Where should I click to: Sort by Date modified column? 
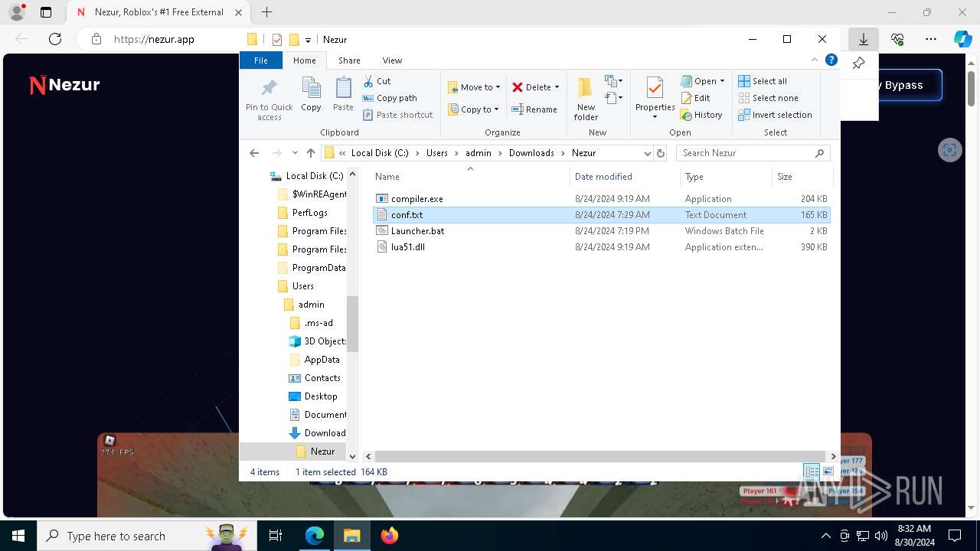tap(623, 177)
